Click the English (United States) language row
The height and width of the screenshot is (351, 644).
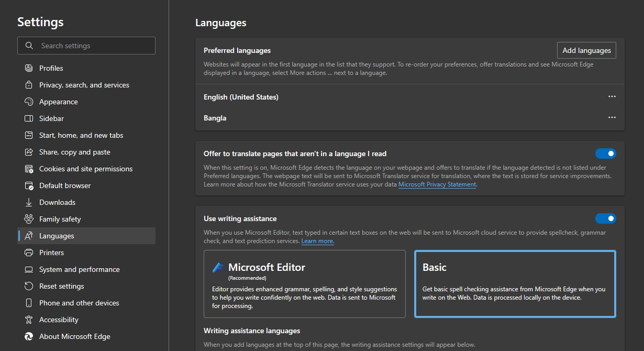(410, 97)
